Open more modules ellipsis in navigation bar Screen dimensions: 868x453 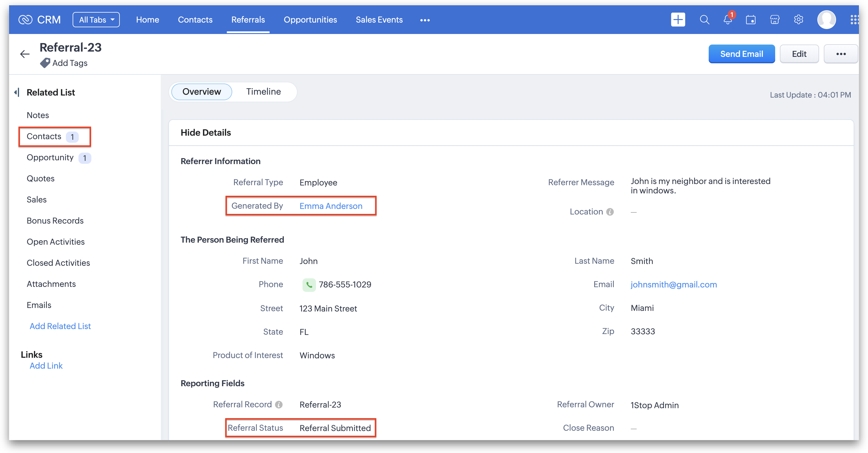pyautogui.click(x=425, y=20)
